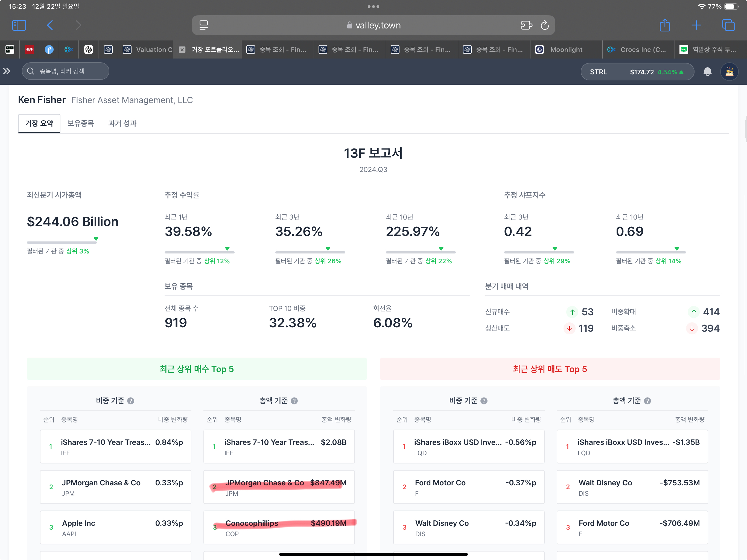Show help for sell-side 비중 기준

pyautogui.click(x=484, y=401)
